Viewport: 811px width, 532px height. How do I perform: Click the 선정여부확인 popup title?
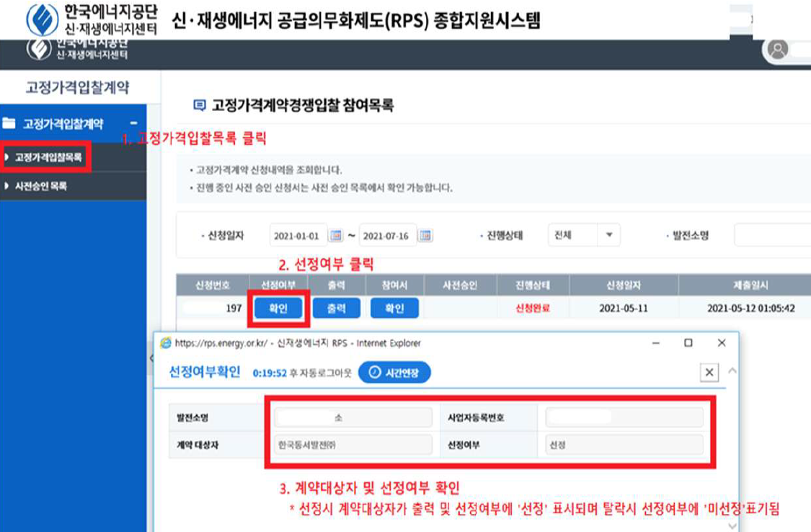coord(205,372)
